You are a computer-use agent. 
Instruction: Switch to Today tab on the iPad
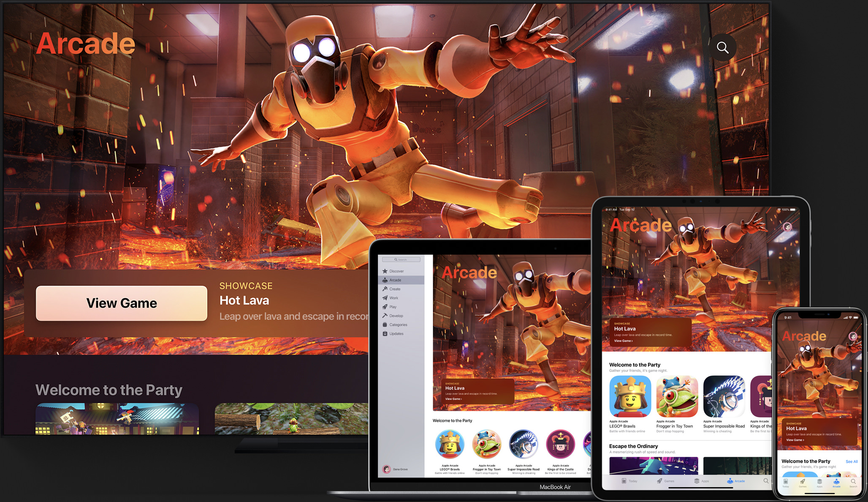click(629, 481)
